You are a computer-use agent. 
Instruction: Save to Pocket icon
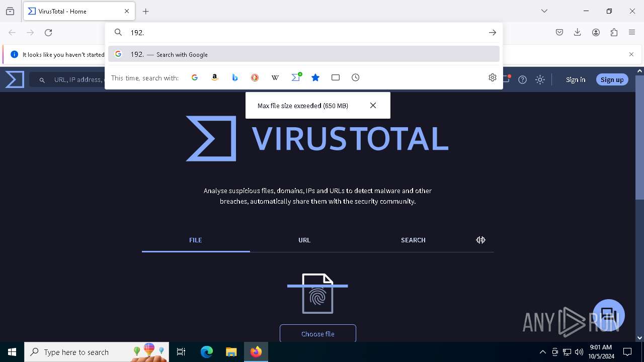(559, 32)
